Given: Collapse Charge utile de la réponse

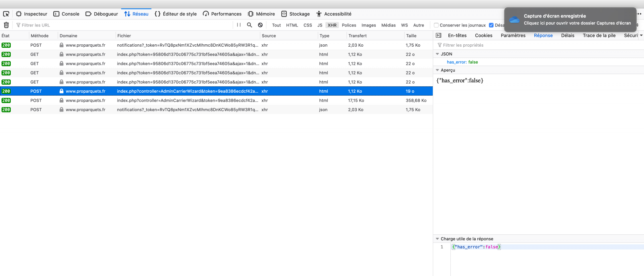Looking at the screenshot, I should (x=437, y=239).
